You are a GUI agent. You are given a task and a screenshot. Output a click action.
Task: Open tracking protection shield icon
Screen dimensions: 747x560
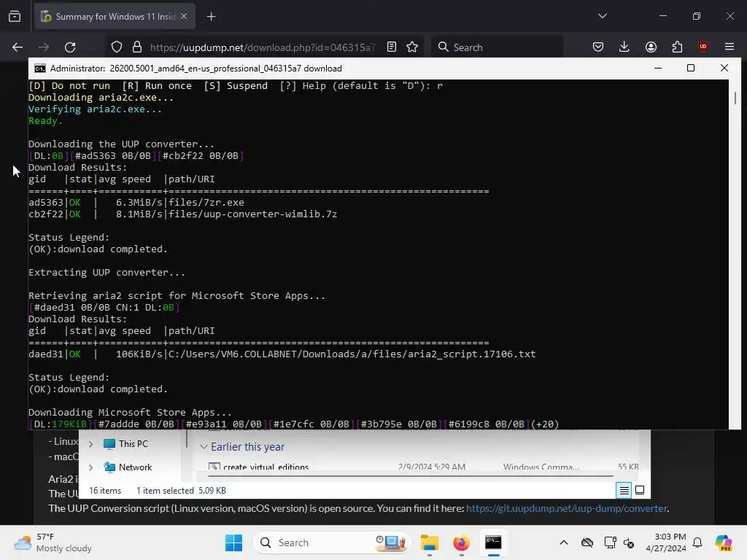click(x=117, y=47)
